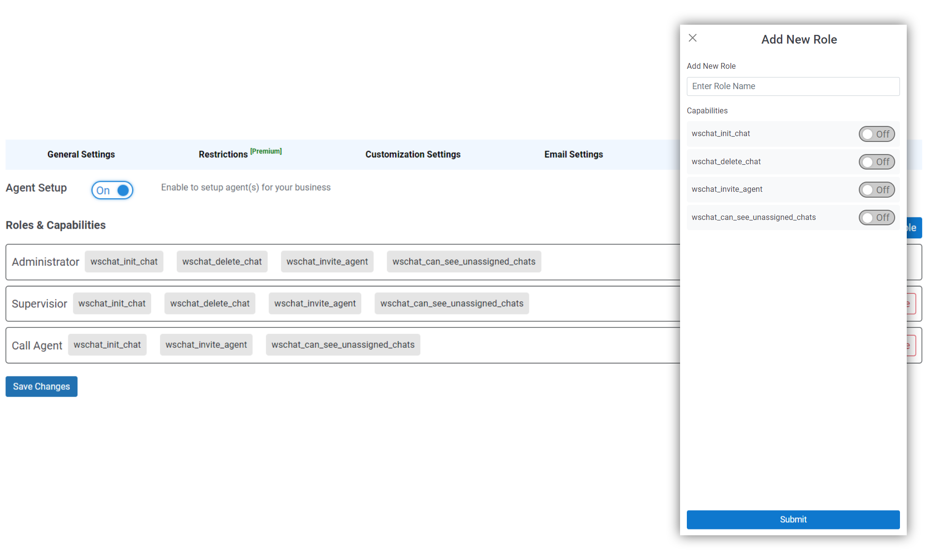The width and height of the screenshot is (930, 560).
Task: Click Call Agent's wschat_init_chat tag
Action: tap(107, 345)
